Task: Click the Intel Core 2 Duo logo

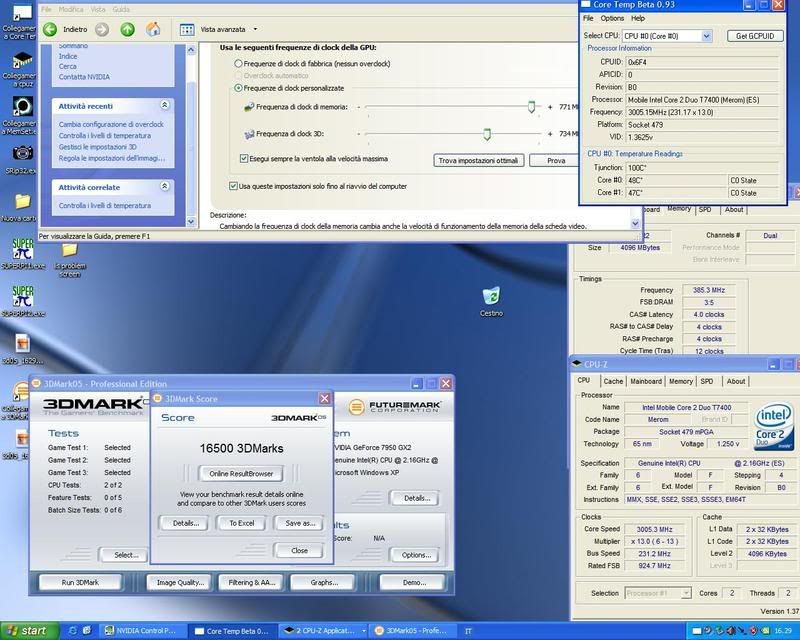Action: [774, 427]
